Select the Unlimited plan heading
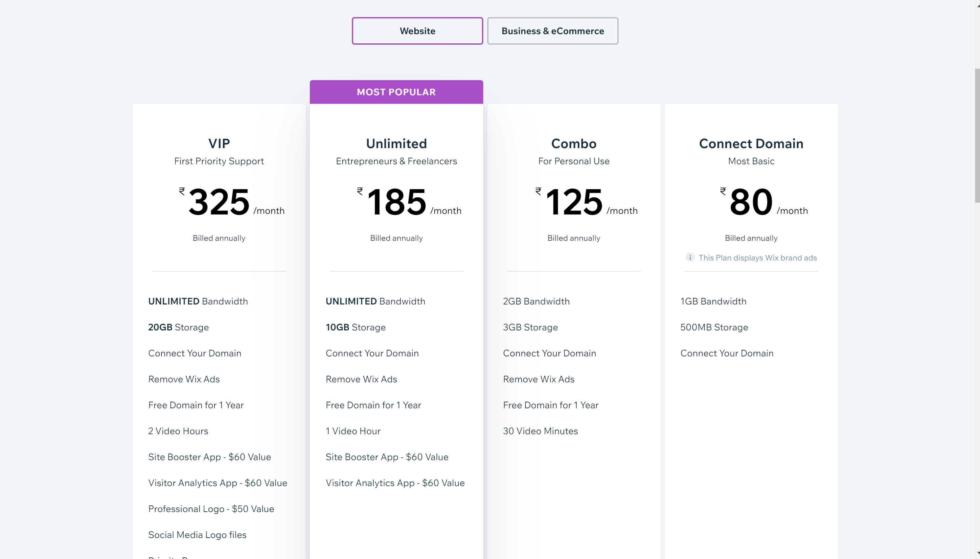The image size is (980, 559). point(396,144)
